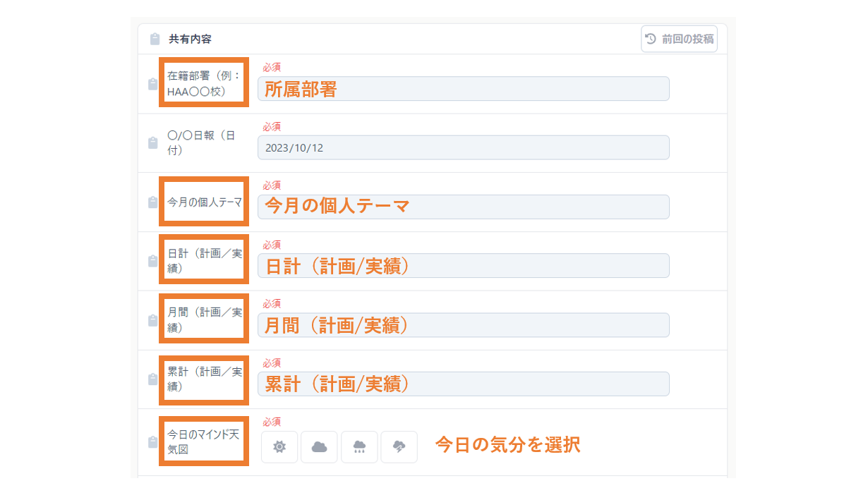The image size is (868, 488).
Task: Click the clipboard icon beside 日計 row
Action: 152,261
